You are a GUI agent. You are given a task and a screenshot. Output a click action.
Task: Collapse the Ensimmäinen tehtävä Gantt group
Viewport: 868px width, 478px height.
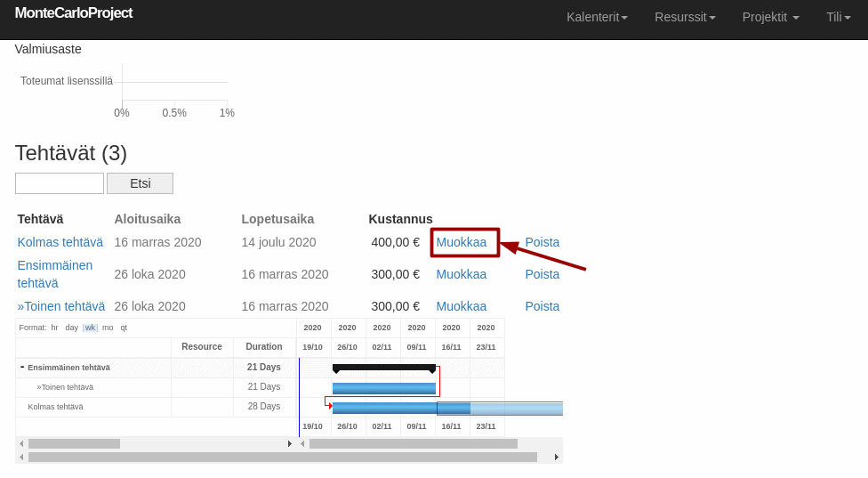[21, 367]
